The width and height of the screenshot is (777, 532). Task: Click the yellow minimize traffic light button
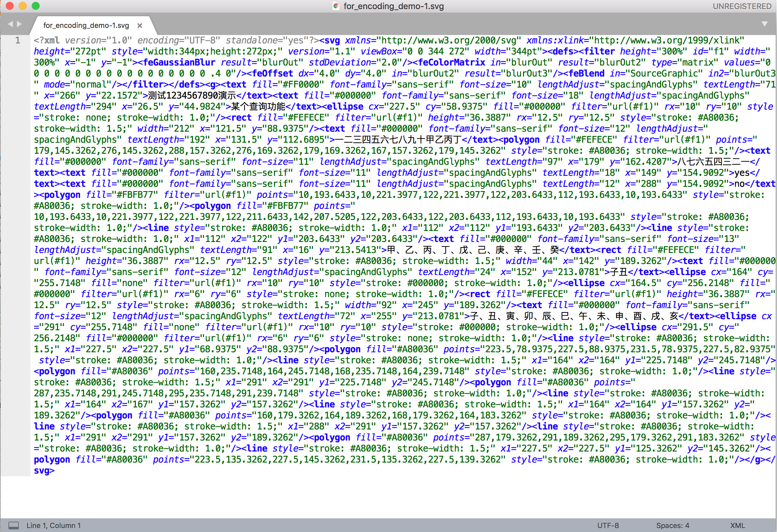[22, 6]
